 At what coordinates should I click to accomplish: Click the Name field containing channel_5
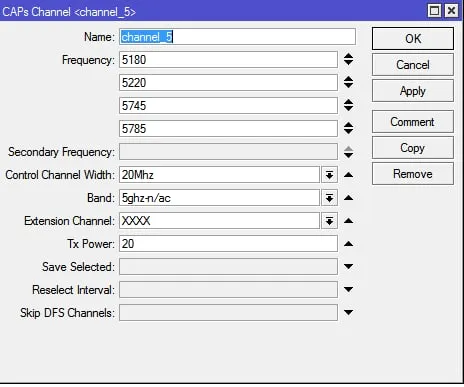point(237,37)
